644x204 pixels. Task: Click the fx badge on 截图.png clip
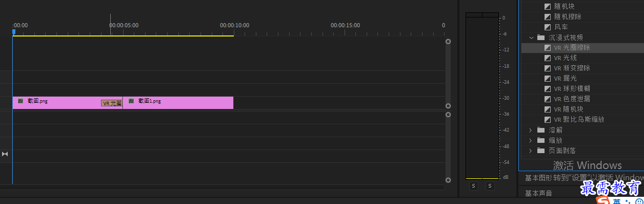(x=21, y=101)
